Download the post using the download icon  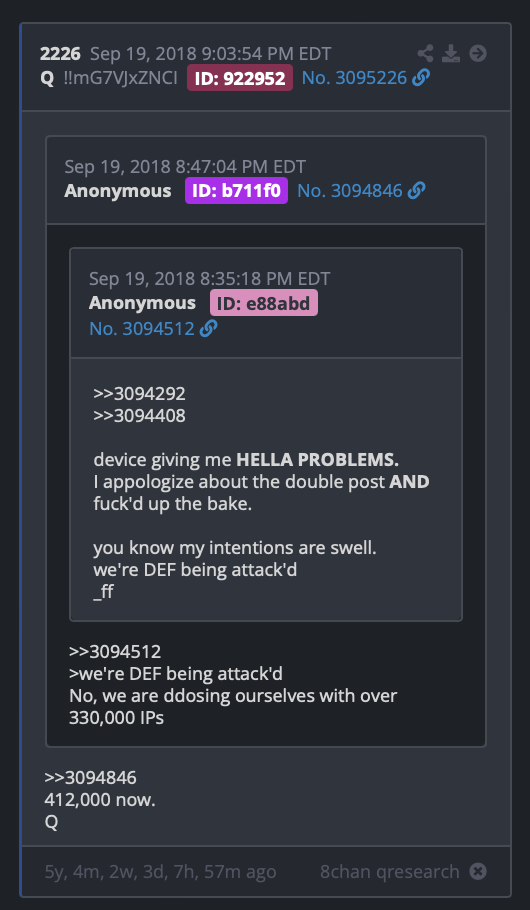click(x=451, y=54)
